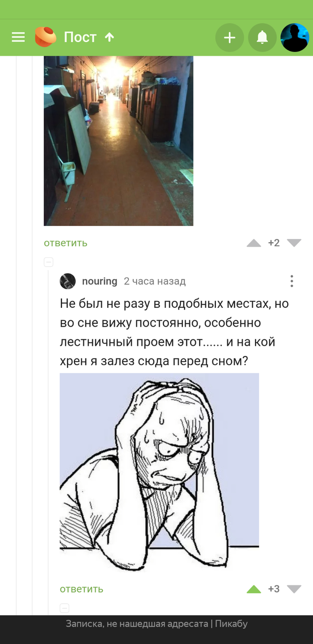Downvote nouring's comment rated +3
Screen dimensions: 313x644
tap(294, 589)
